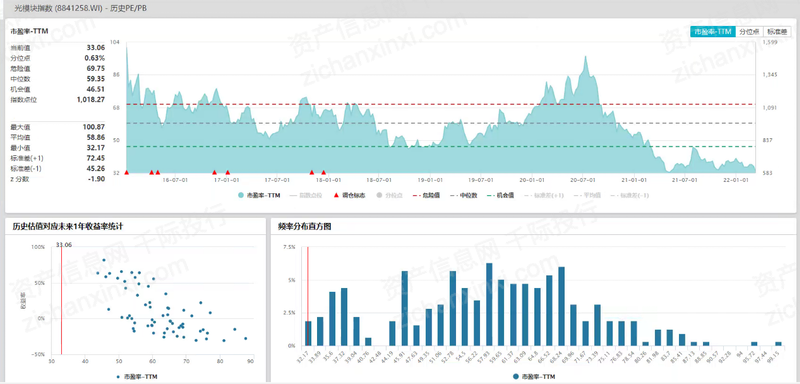Viewport: 800px width, 384px height.
Task: Toggle scatter chart's 市盈率-TTM legend dot
Action: pos(135,376)
